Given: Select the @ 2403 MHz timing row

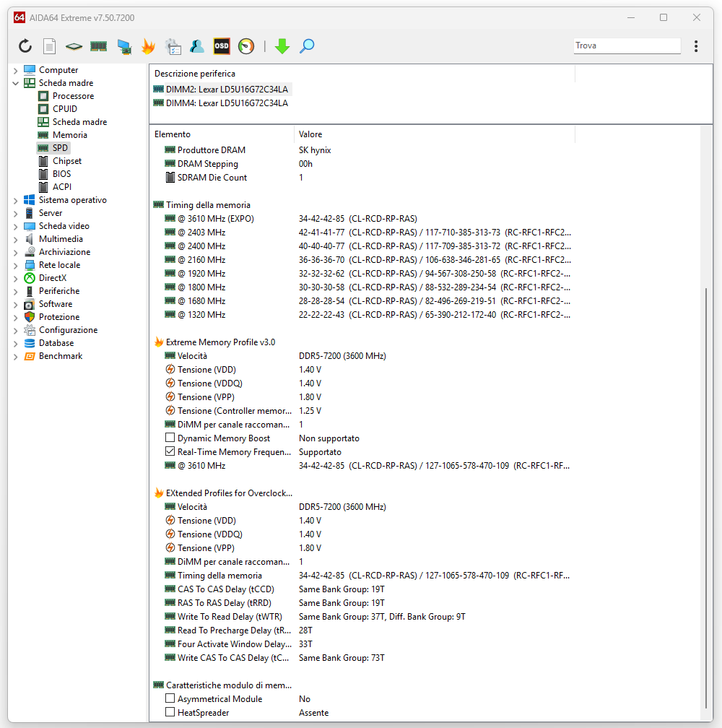Looking at the screenshot, I should click(363, 232).
